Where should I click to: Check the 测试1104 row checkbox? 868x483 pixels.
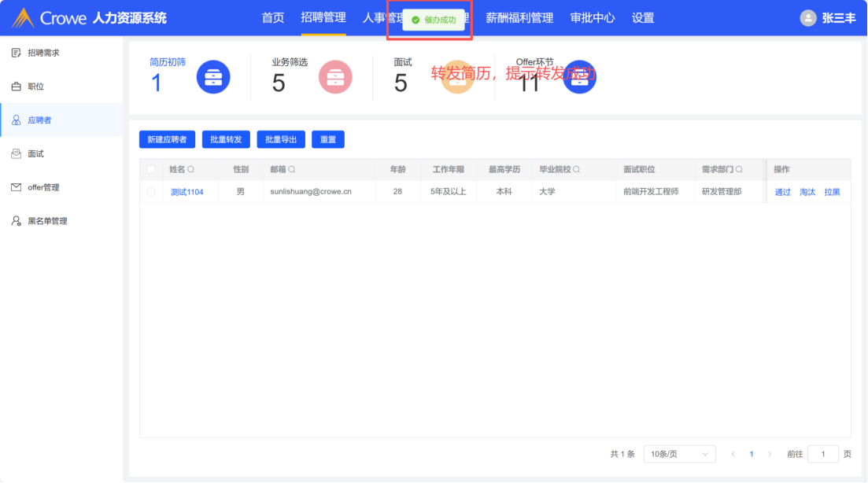151,191
